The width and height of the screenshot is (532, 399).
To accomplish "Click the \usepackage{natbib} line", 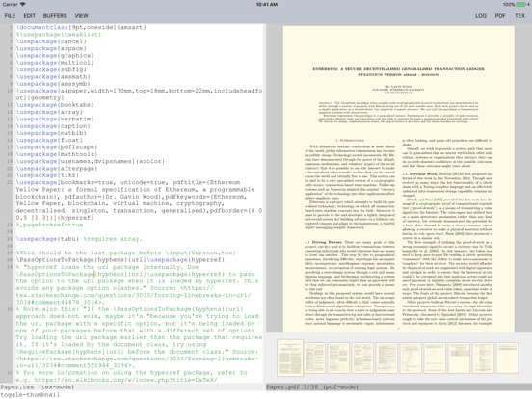I will pyautogui.click(x=51, y=133).
